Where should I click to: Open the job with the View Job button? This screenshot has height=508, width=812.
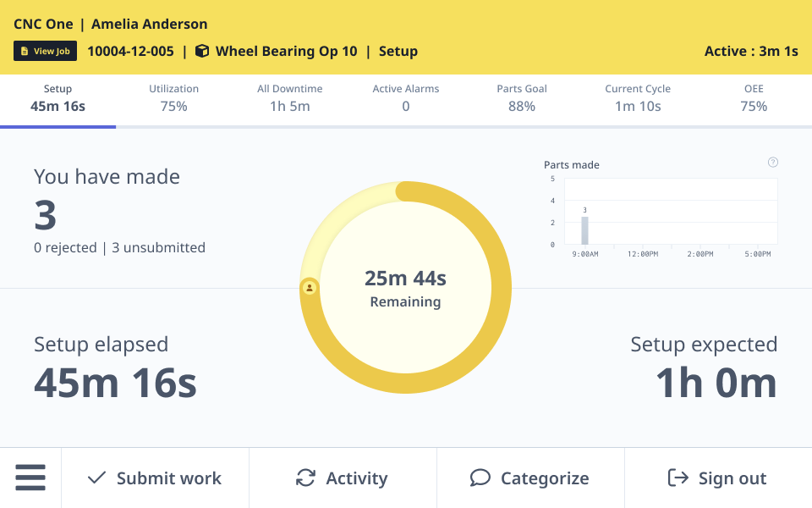click(45, 50)
